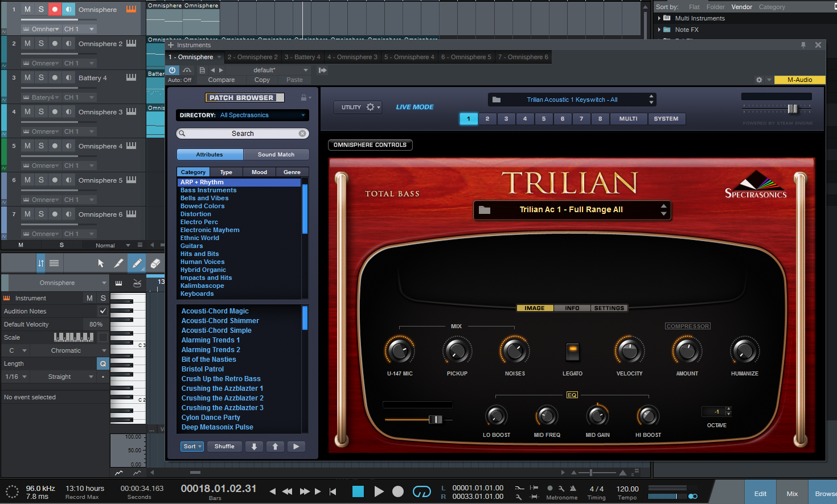
Task: Click the Play transport button
Action: pos(379,491)
